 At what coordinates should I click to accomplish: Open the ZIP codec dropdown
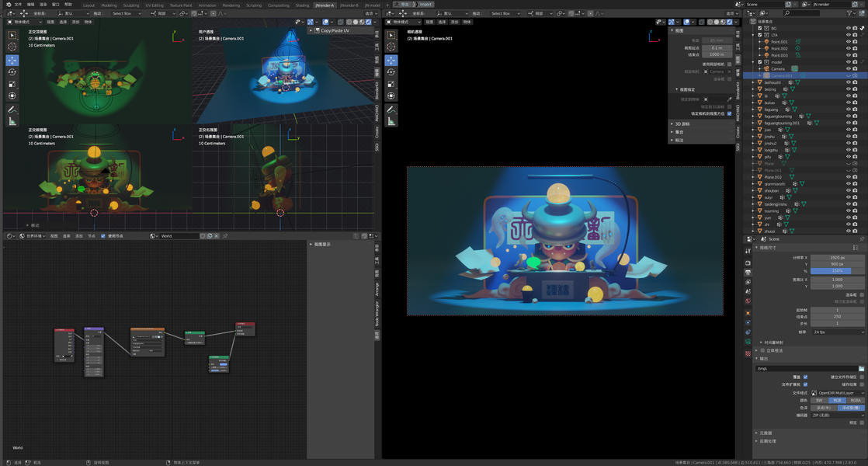838,415
